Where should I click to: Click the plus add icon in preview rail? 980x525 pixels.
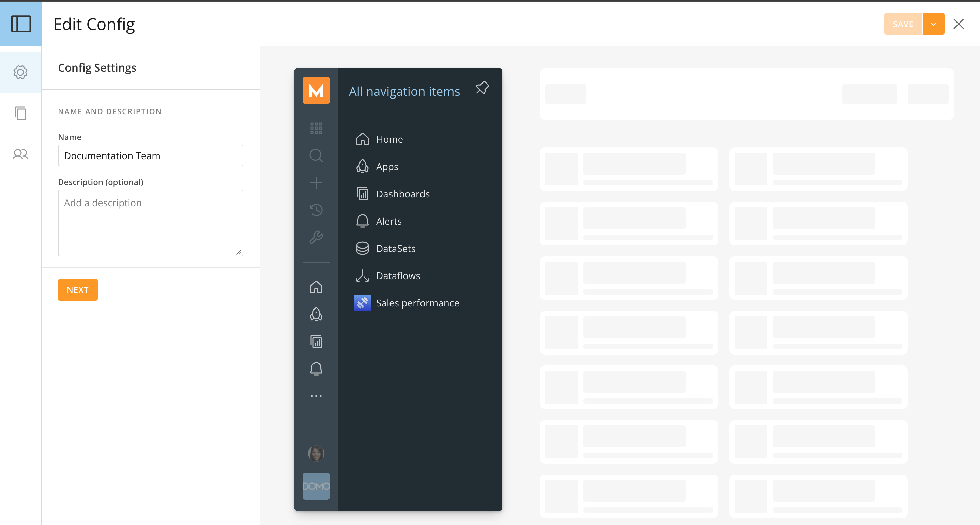[x=316, y=183]
